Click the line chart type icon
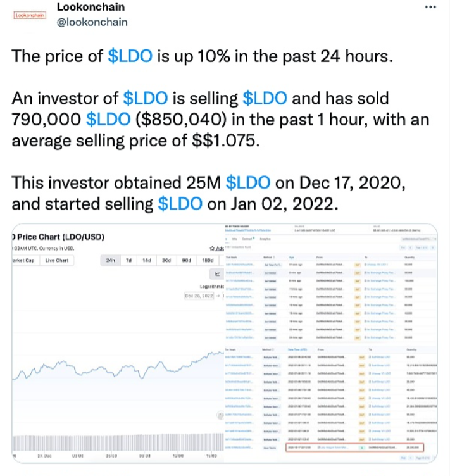The height and width of the screenshot is (476, 450). 218,274
